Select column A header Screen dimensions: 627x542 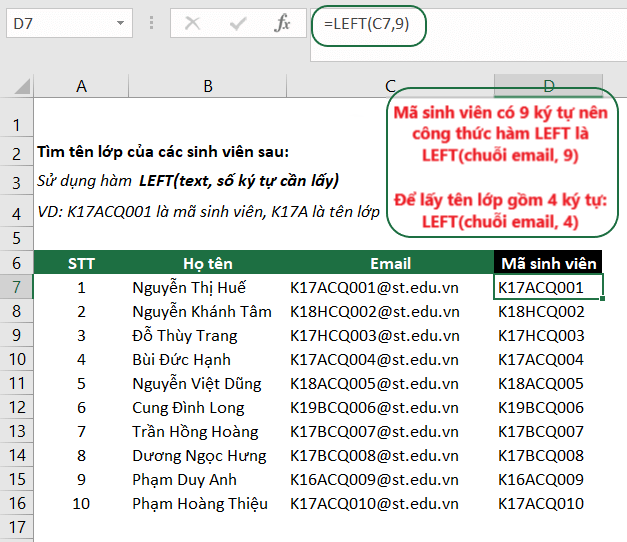(x=81, y=86)
